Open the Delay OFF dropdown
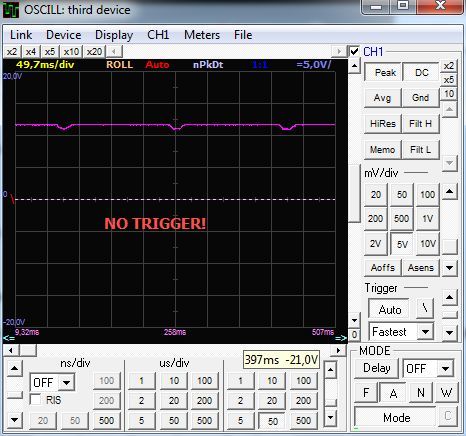Viewport: 466px width, 436px height. pos(445,368)
